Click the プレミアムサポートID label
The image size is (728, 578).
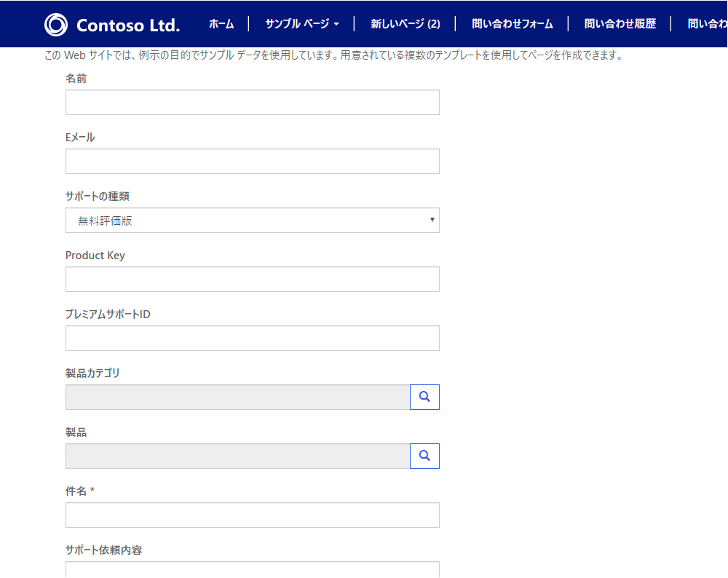108,314
